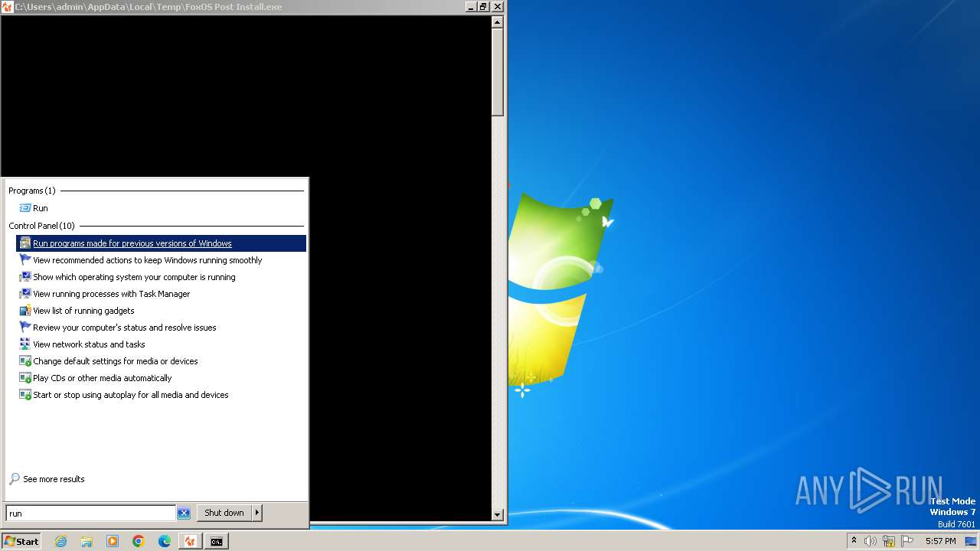Switch to the command prompt taskbar button
The image size is (980, 551).
(x=217, y=541)
